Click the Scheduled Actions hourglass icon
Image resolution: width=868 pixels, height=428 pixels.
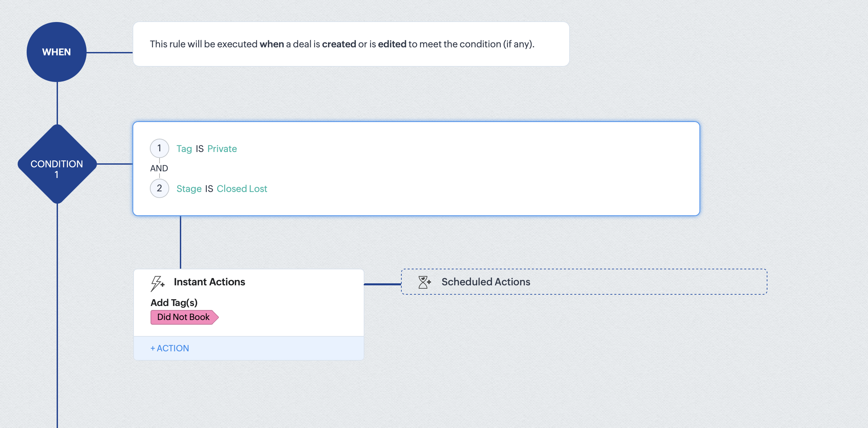(x=424, y=282)
